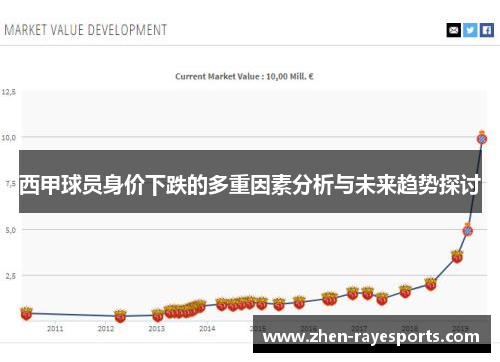Viewport: 500px width, 362px height.
Task: Click the '2012' x-axis year label
Action: pyautogui.click(x=106, y=329)
